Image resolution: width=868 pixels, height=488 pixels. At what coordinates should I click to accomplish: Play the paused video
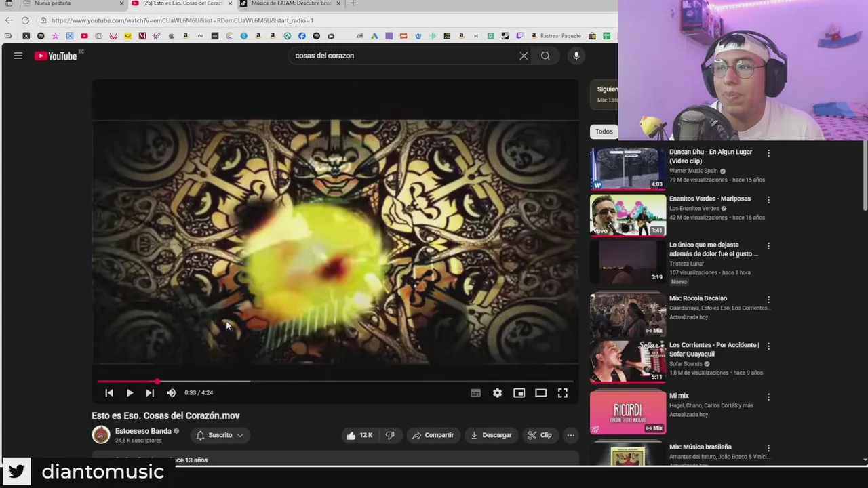pyautogui.click(x=130, y=392)
